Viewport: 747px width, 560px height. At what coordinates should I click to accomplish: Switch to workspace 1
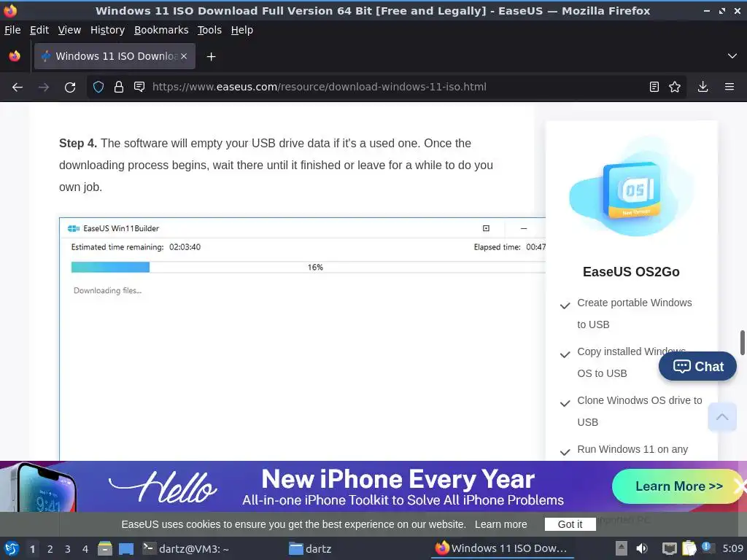pos(32,549)
